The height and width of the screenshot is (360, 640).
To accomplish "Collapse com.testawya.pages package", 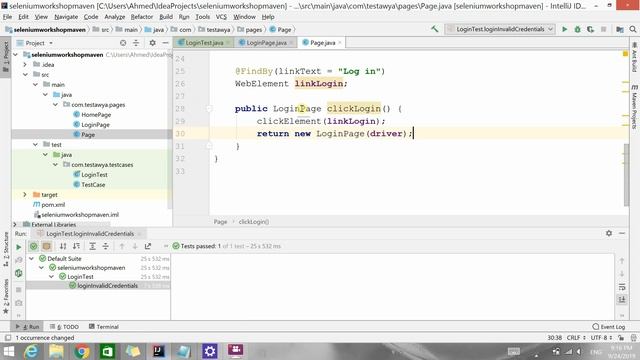I will tap(55, 104).
